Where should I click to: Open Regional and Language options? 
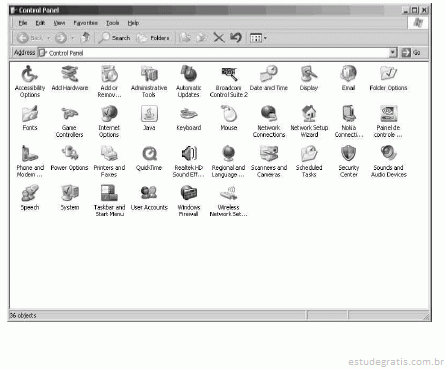point(229,161)
